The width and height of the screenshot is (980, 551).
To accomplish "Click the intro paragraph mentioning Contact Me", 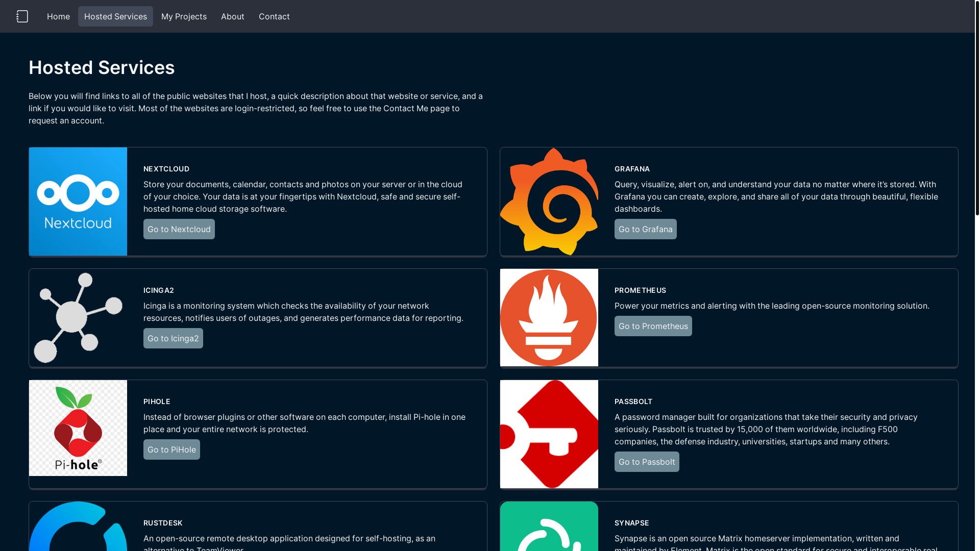I will tap(256, 108).
